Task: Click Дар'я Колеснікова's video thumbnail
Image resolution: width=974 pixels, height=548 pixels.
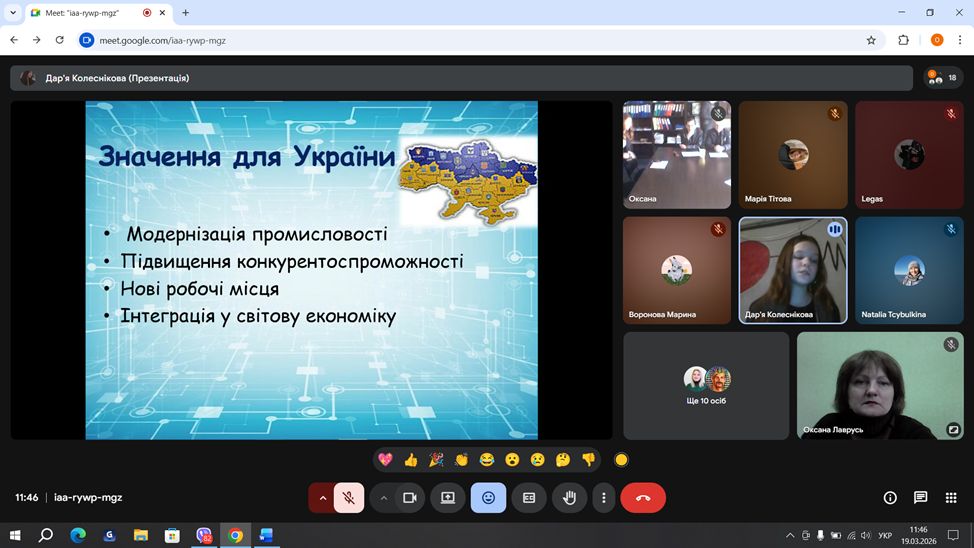Action: (793, 270)
